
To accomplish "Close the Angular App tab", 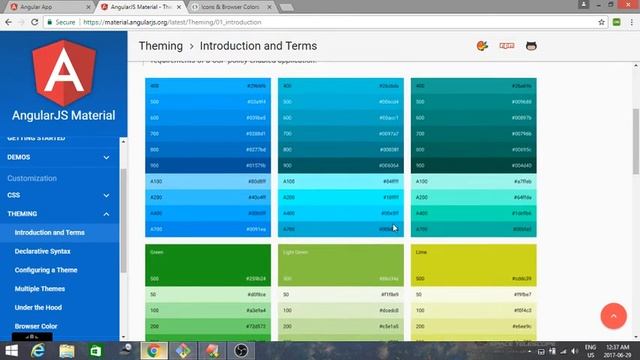I will [89, 7].
